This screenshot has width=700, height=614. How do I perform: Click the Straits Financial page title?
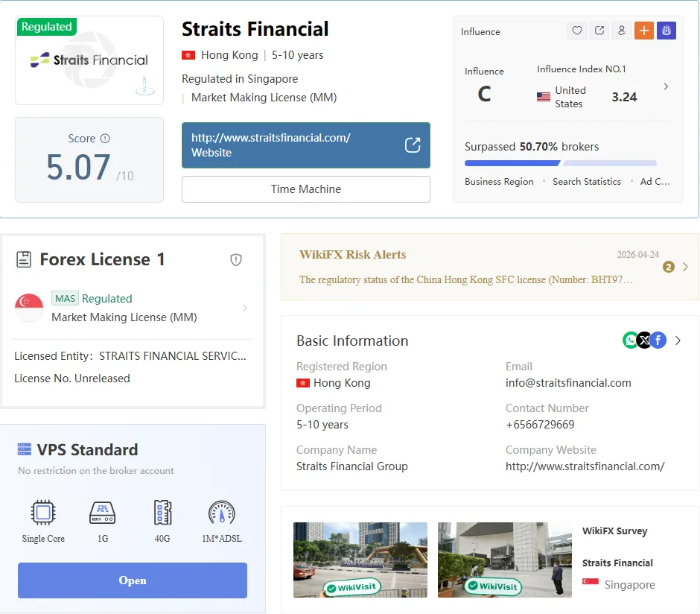(x=255, y=29)
